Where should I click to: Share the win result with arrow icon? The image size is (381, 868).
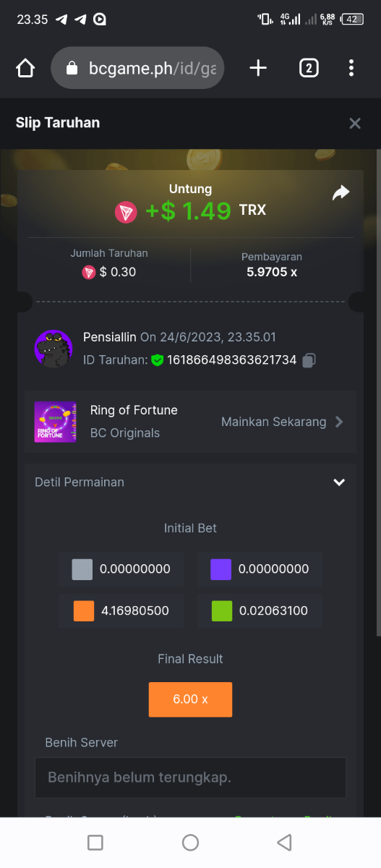pyautogui.click(x=341, y=192)
